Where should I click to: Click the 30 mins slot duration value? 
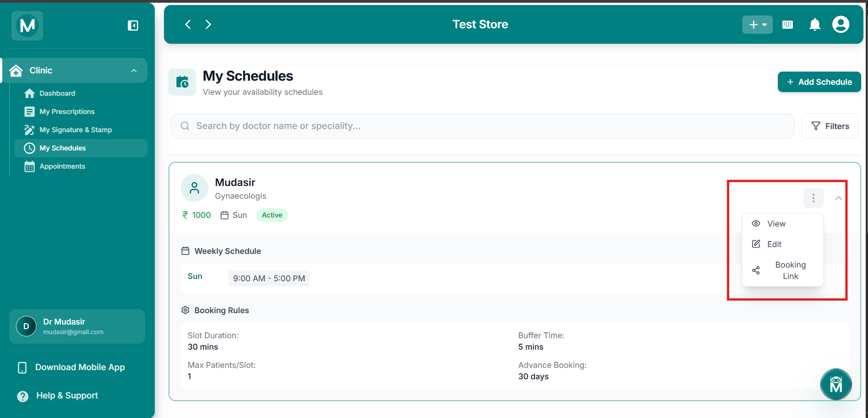click(x=203, y=347)
